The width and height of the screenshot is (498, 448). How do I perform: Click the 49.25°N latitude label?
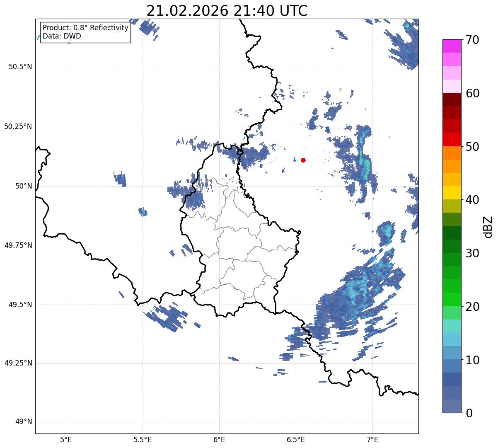(x=18, y=363)
